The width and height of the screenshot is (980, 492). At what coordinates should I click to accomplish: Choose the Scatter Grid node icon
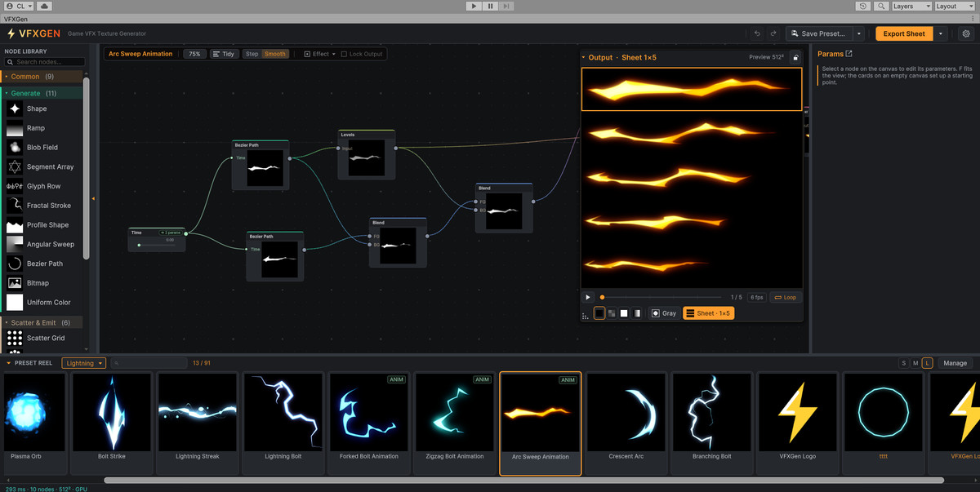[15, 338]
